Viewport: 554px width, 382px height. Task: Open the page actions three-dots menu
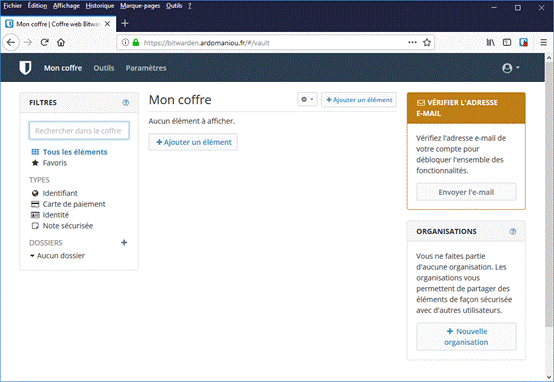click(x=412, y=42)
